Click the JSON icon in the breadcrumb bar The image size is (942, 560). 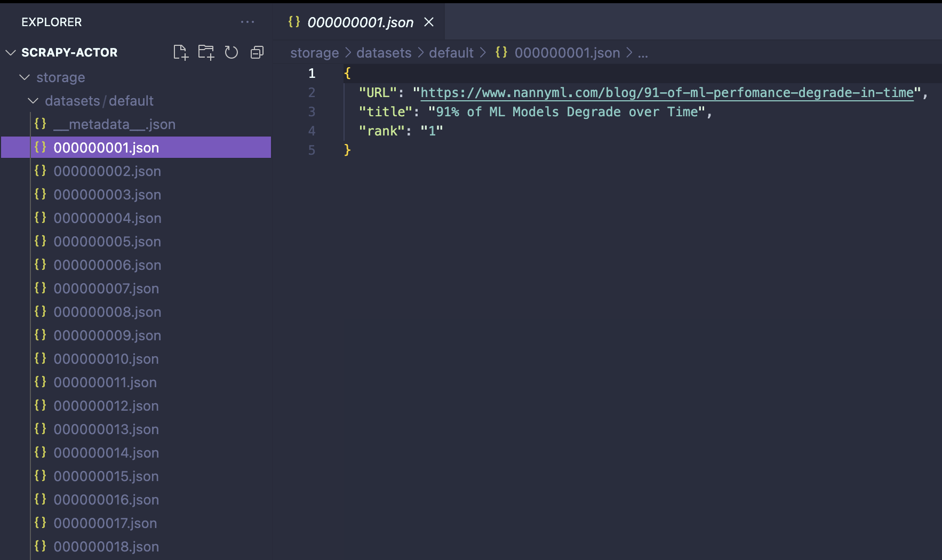click(501, 52)
